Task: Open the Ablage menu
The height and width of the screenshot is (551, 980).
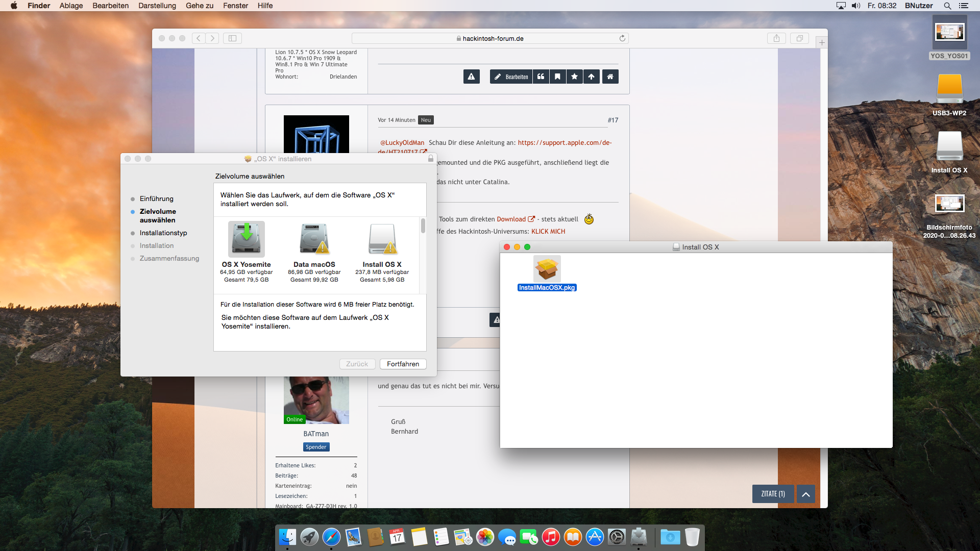Action: [x=71, y=6]
